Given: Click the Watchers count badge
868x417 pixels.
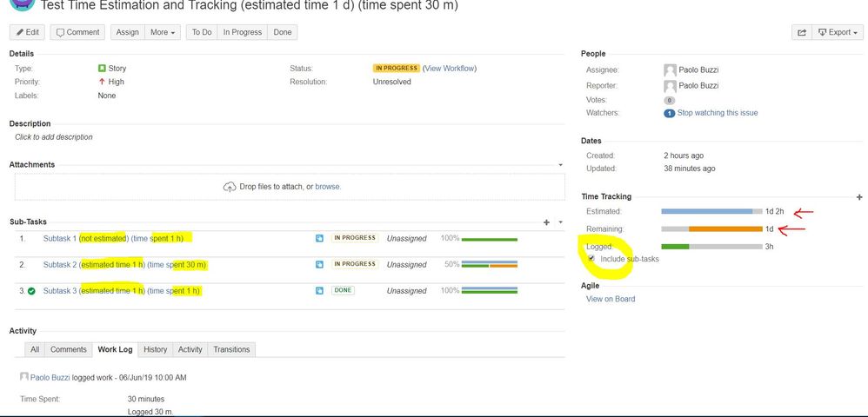Looking at the screenshot, I should [x=670, y=114].
